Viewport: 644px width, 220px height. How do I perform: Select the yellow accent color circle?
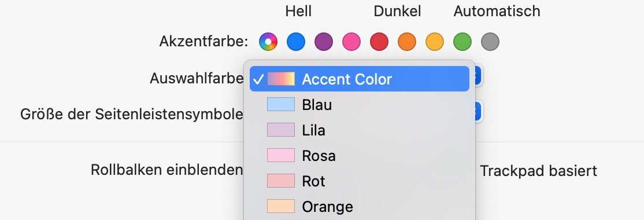coord(435,42)
